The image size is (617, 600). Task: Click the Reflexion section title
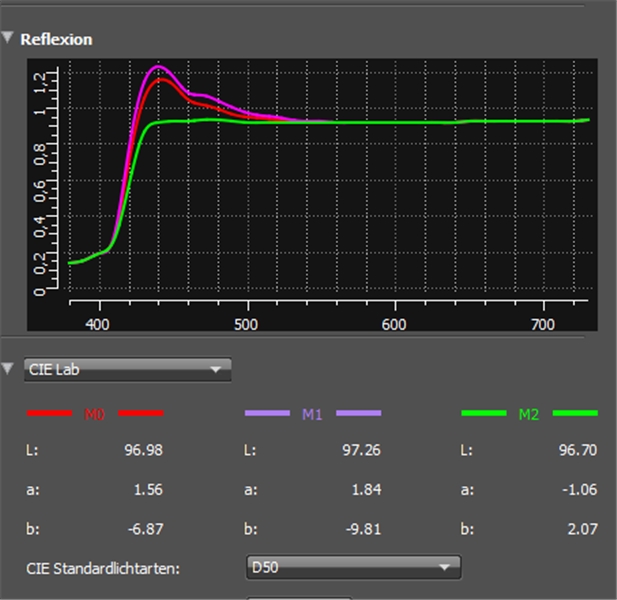[56, 39]
